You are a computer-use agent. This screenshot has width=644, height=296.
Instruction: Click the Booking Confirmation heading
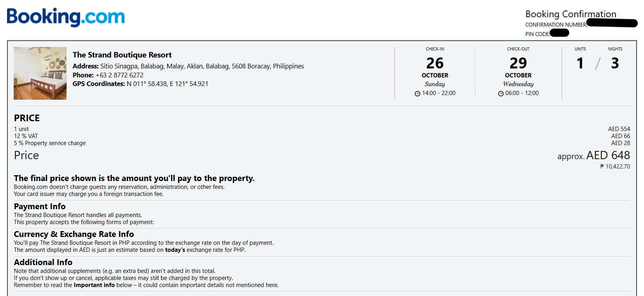pyautogui.click(x=571, y=14)
